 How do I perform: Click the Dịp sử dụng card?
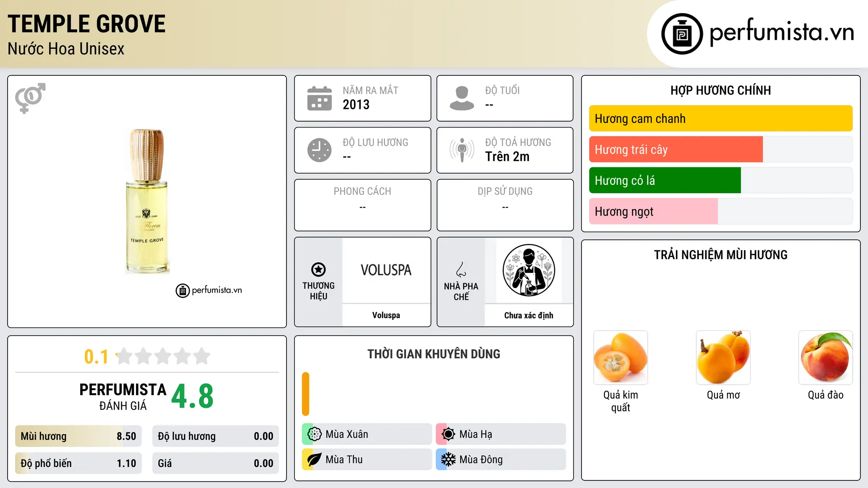pyautogui.click(x=505, y=205)
